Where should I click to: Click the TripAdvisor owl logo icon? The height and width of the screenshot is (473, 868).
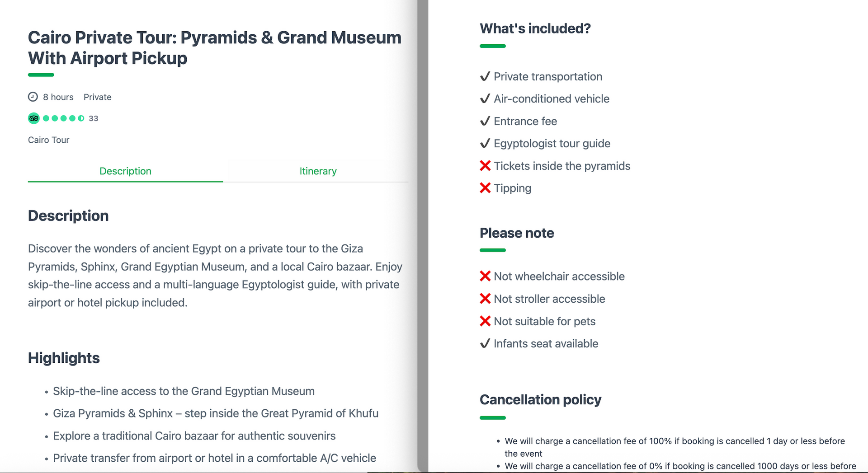click(34, 118)
